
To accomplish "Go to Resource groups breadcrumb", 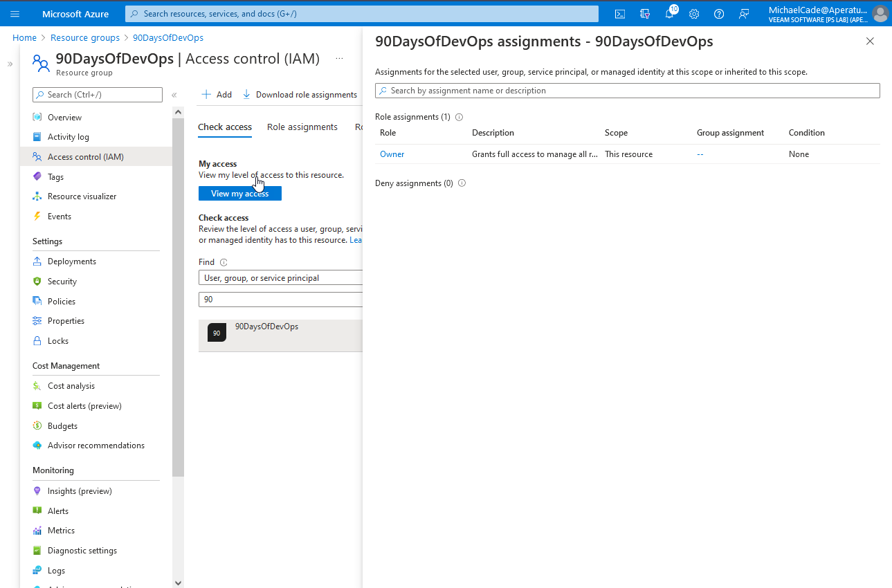I will pyautogui.click(x=85, y=38).
